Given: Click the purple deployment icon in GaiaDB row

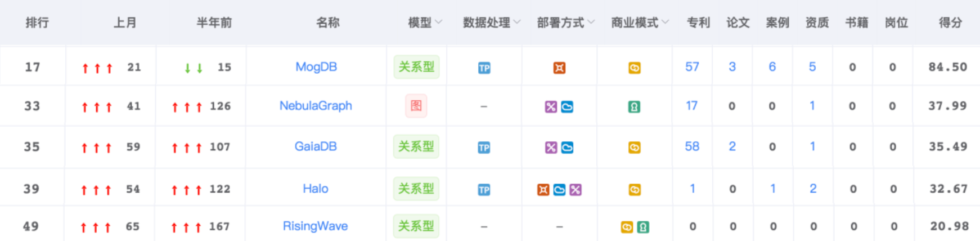Looking at the screenshot, I should point(551,148).
